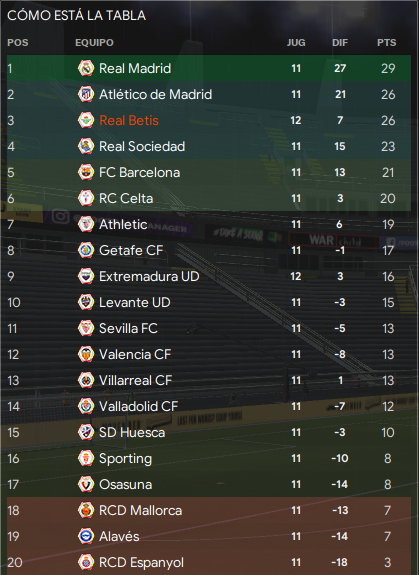419x575 pixels.
Task: Sort table by PTS column header
Action: 387,43
